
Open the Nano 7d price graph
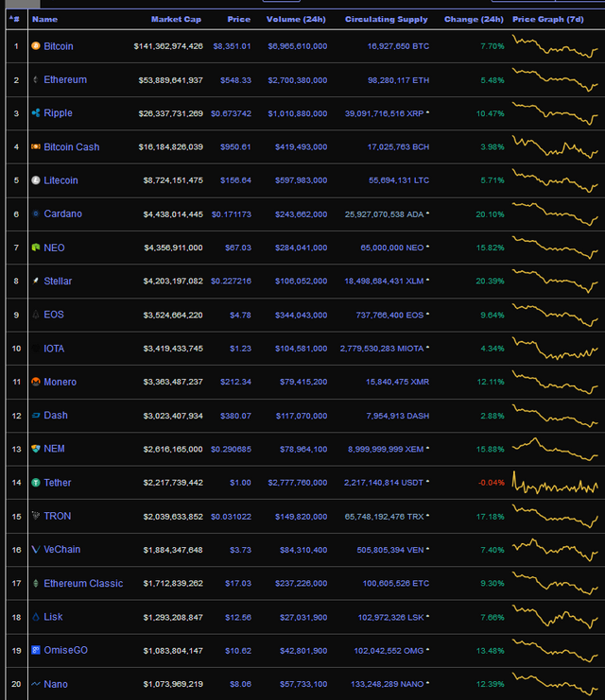click(x=555, y=684)
